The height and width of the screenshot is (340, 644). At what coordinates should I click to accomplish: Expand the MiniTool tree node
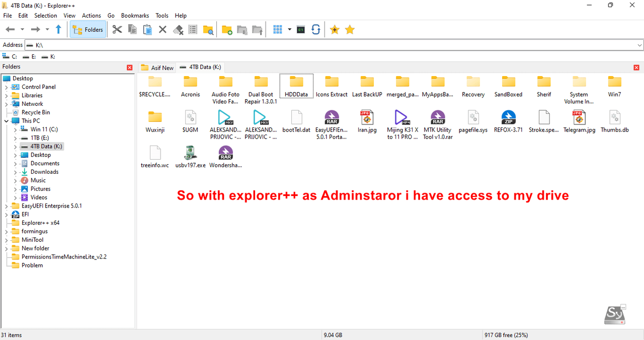(7, 240)
